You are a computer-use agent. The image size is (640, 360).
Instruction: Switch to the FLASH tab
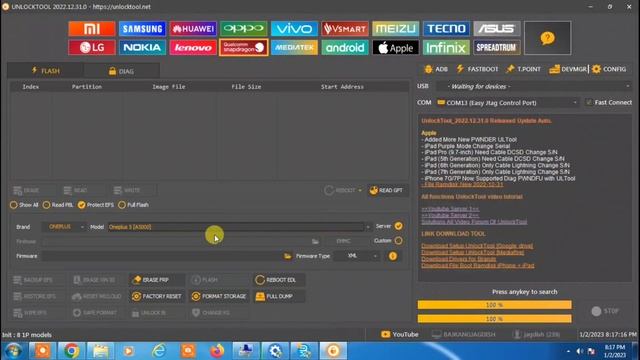click(x=45, y=71)
